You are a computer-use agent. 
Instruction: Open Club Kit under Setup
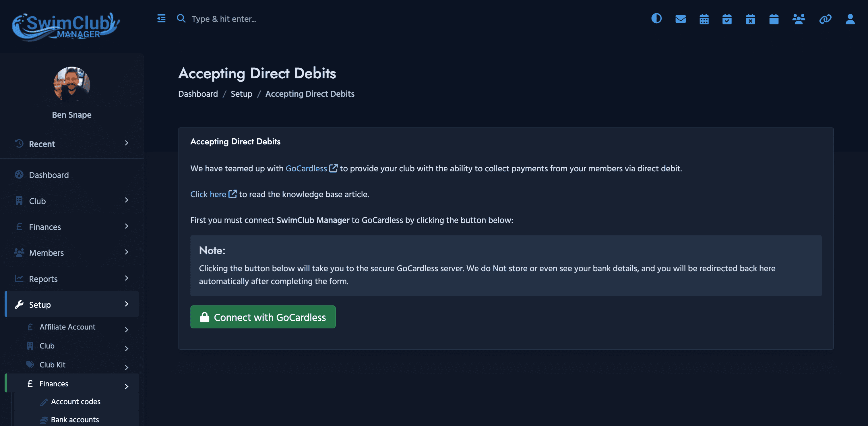coord(72,365)
